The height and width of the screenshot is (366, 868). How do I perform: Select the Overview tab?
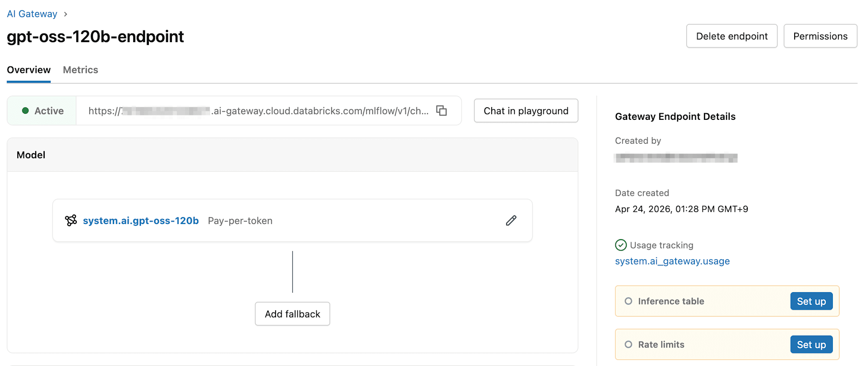29,70
